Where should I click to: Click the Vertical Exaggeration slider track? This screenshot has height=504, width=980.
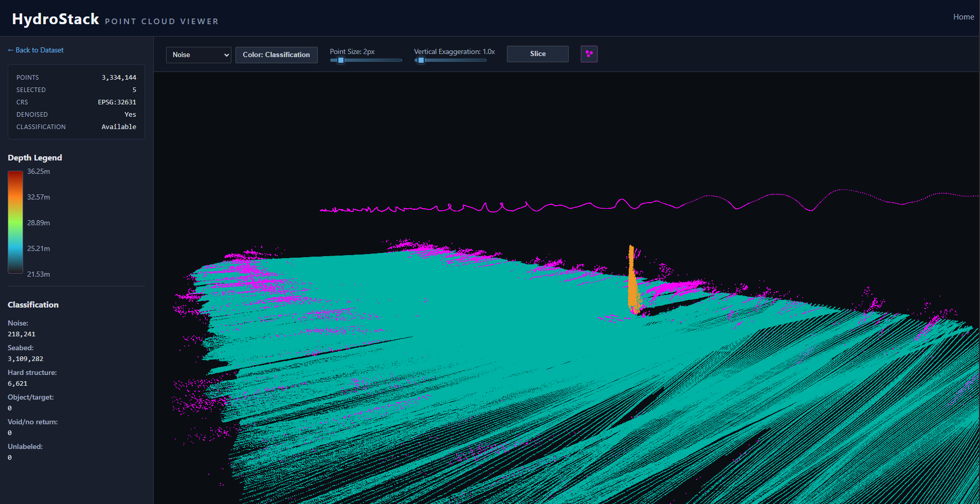click(450, 60)
